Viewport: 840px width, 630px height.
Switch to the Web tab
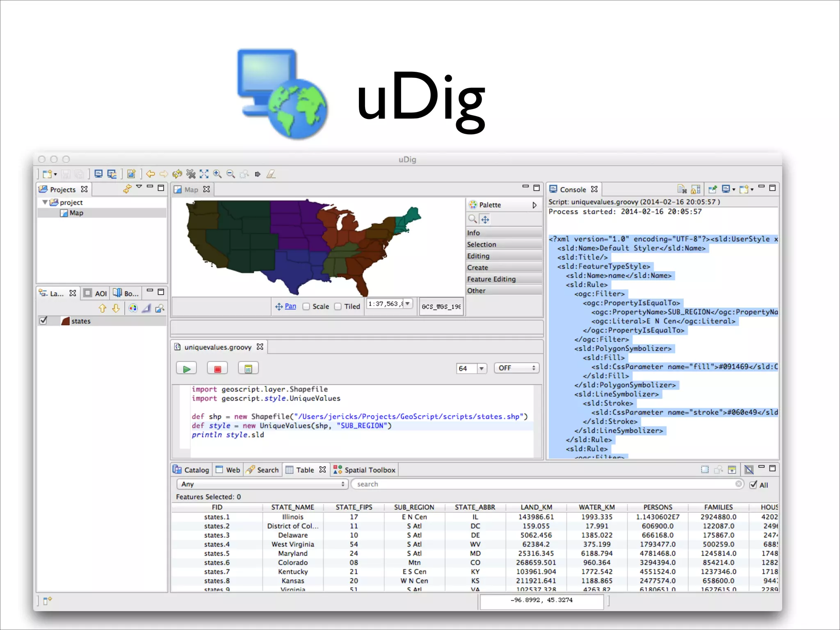point(228,470)
